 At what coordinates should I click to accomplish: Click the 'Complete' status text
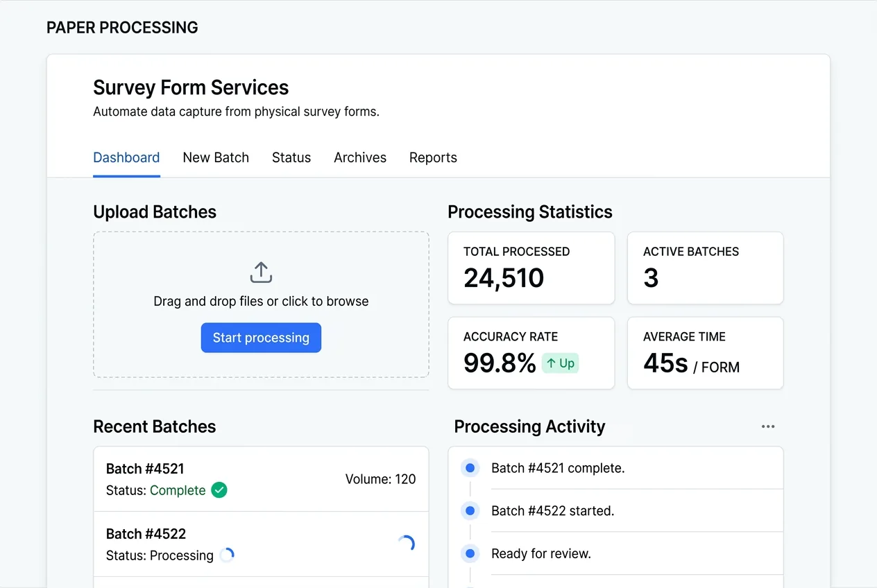pos(178,490)
